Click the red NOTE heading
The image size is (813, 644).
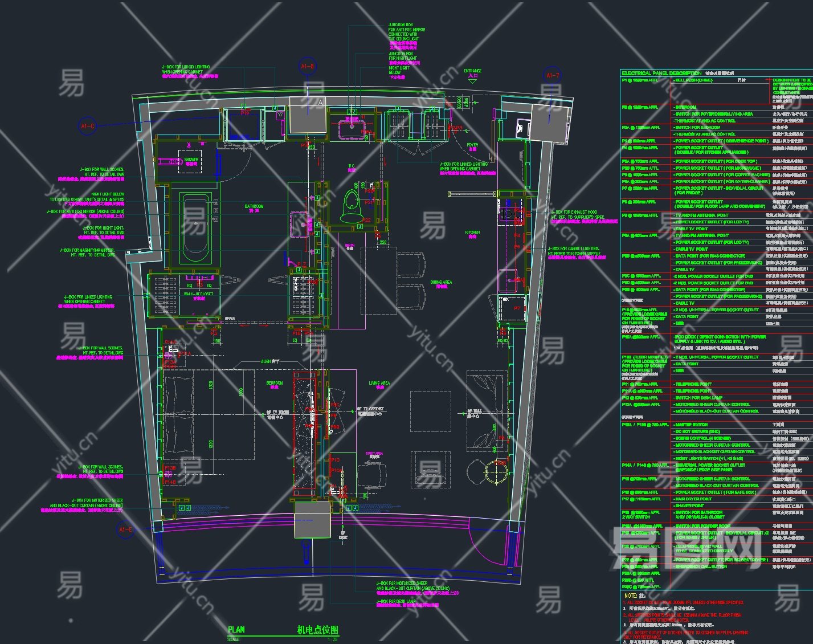click(631, 595)
